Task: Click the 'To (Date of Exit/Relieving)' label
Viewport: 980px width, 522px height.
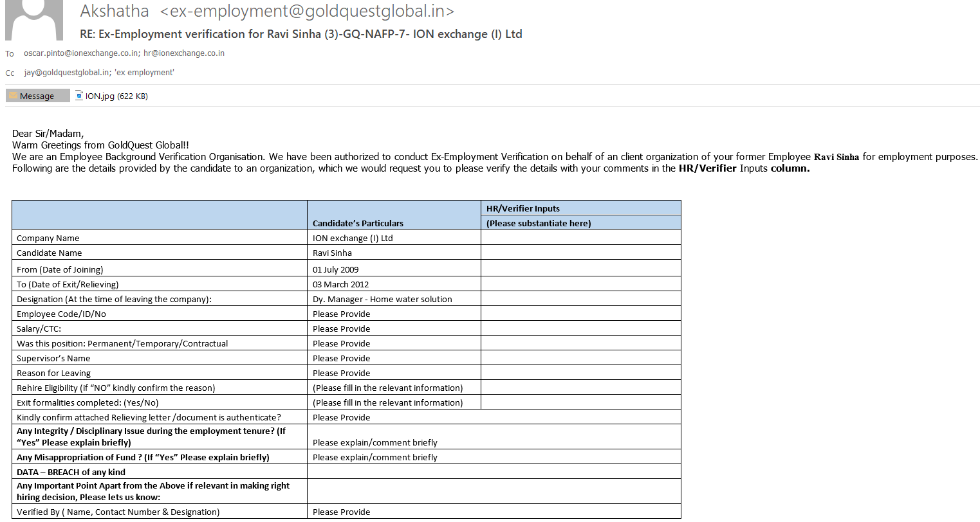Action: pos(68,284)
